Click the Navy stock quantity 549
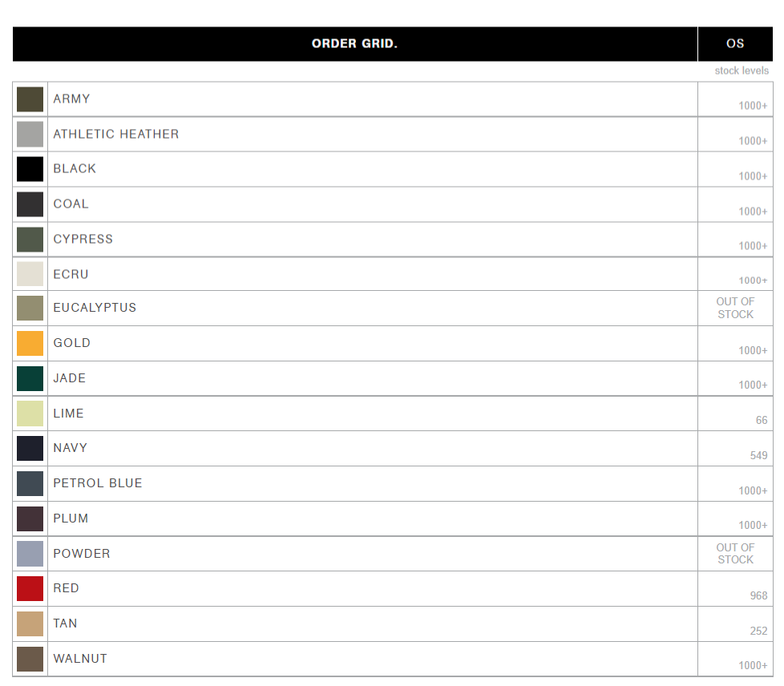 758,455
